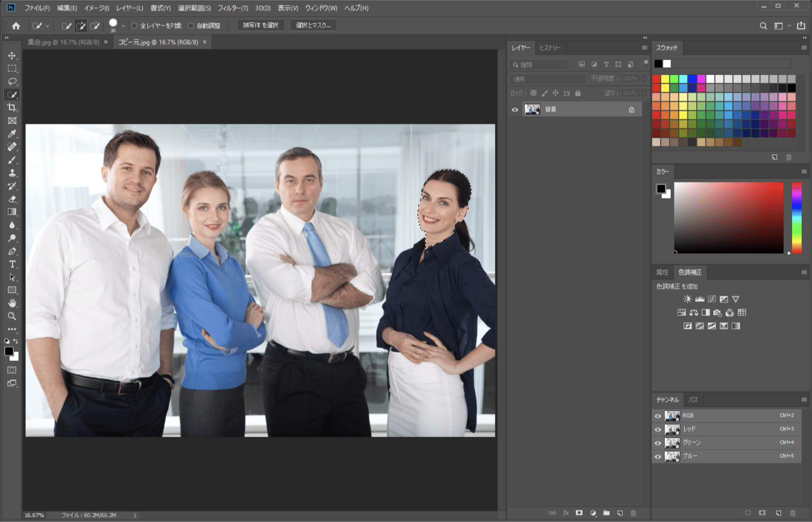This screenshot has width=812, height=522.
Task: Click the Home icon in options bar
Action: coord(16,26)
